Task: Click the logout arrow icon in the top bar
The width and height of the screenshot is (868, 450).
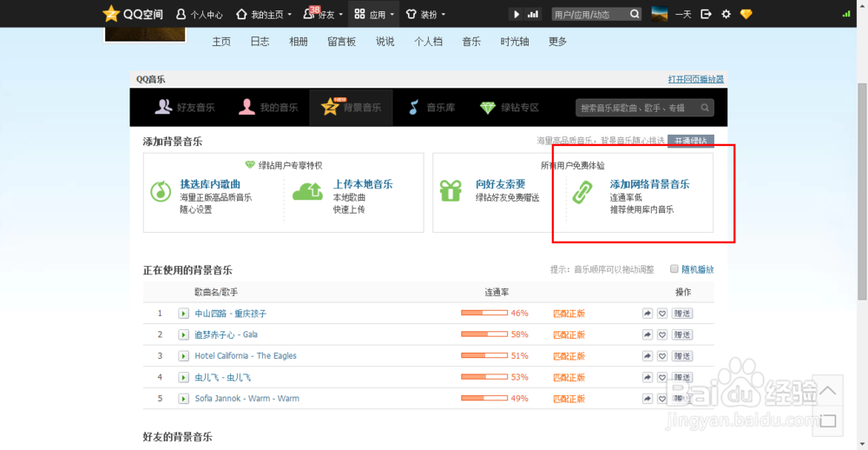Action: [x=706, y=14]
